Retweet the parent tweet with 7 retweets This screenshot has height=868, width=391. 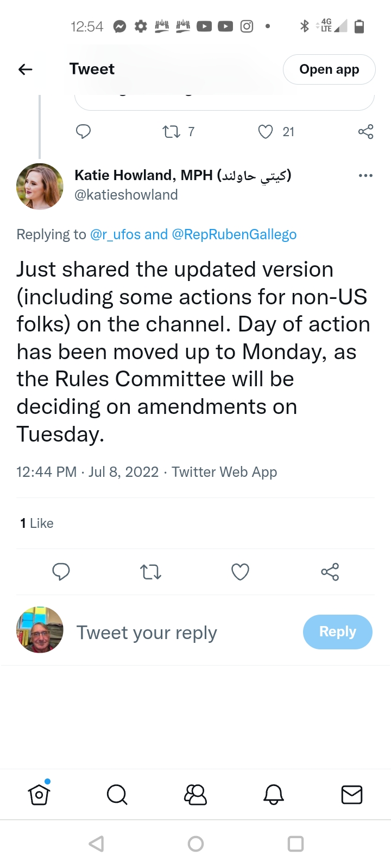point(172,132)
